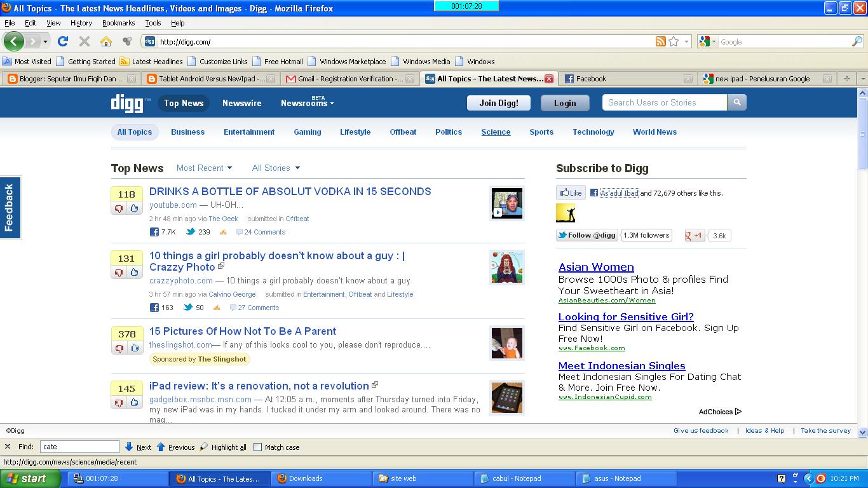Screen dimensions: 868x488
Task: Digg the Absolut Vodka story thumbs-up
Action: (135, 208)
